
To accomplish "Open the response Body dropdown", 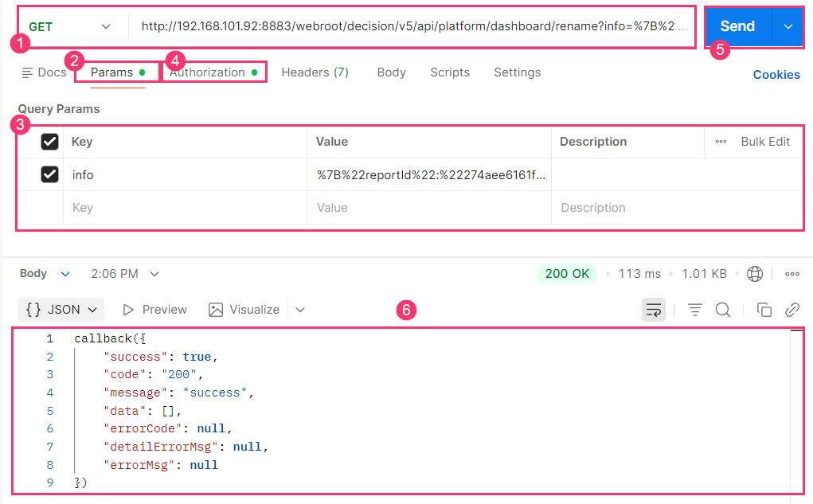I will tap(45, 274).
